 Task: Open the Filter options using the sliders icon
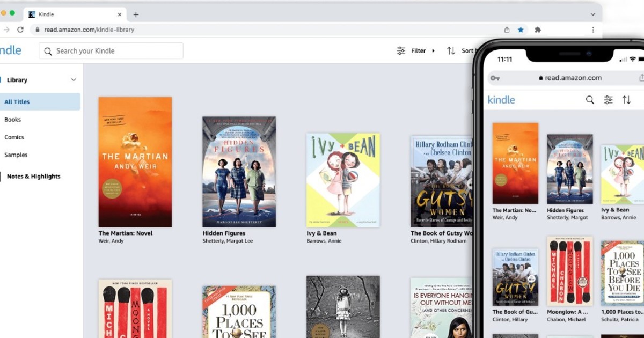(401, 50)
